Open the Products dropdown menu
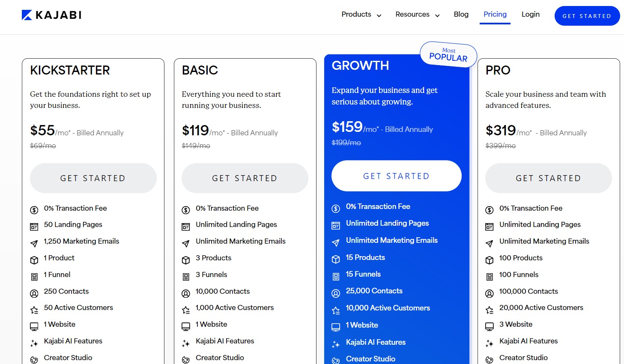Screen dimensions: 624x364 tap(361, 15)
